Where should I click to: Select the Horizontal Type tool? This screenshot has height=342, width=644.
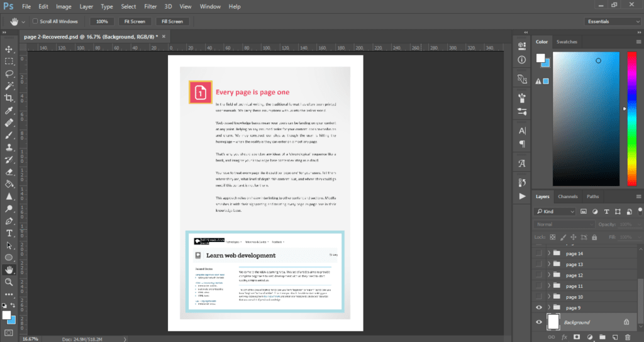coord(9,233)
